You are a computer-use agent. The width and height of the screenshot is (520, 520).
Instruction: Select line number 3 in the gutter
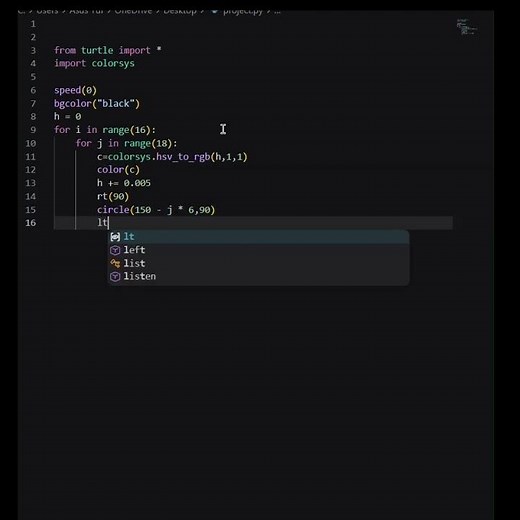point(33,50)
